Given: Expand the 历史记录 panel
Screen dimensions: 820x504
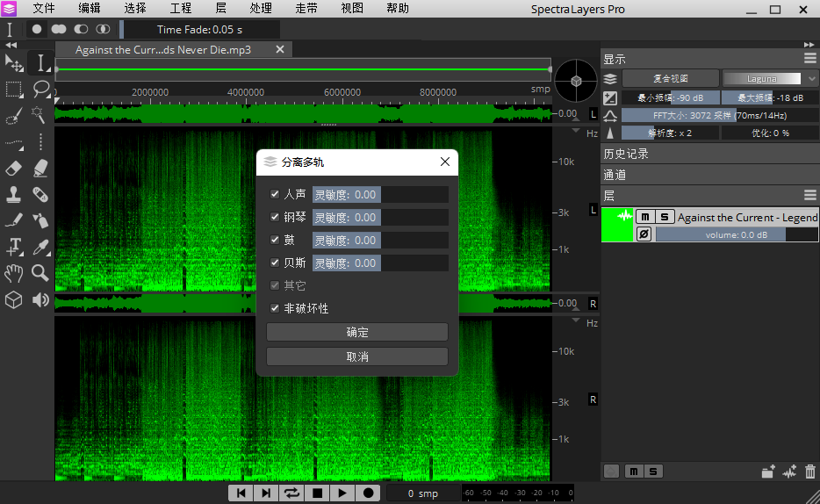Looking at the screenshot, I should point(626,154).
